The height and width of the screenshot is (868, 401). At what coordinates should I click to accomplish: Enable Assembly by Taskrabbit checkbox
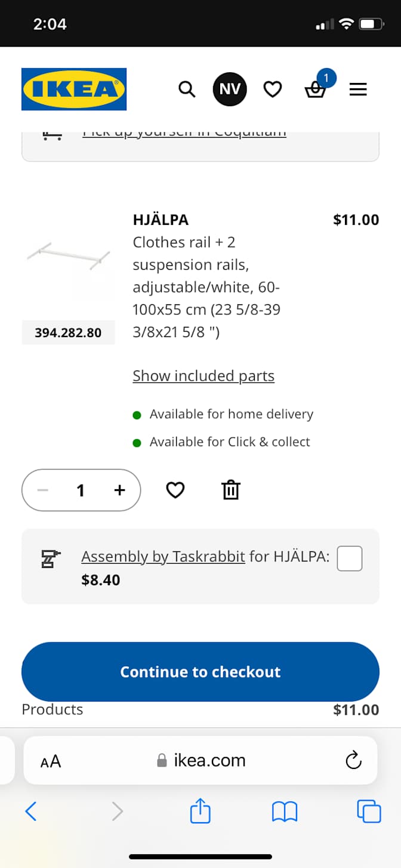click(350, 559)
